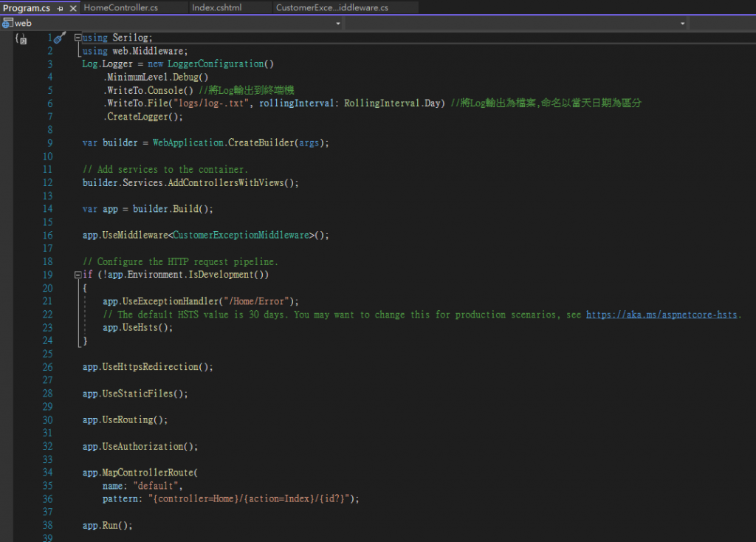Close the Program.cs tab
The width and height of the screenshot is (756, 542).
[73, 8]
